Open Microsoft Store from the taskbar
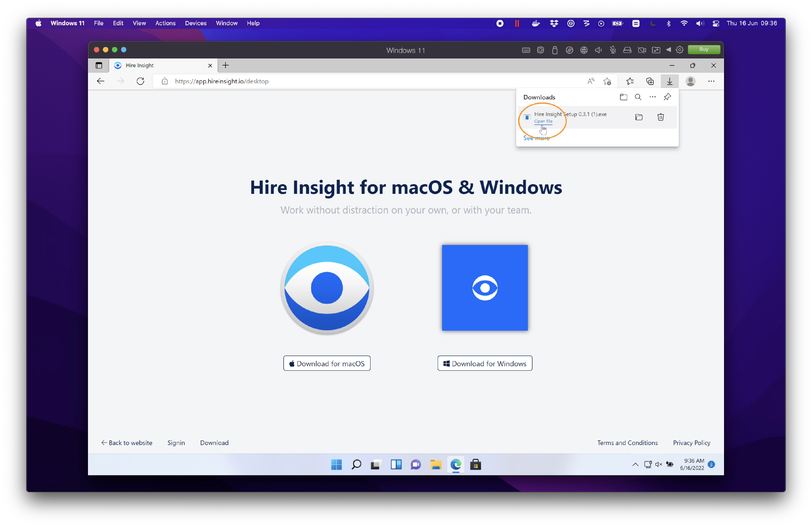The height and width of the screenshot is (527, 812). [x=476, y=465]
